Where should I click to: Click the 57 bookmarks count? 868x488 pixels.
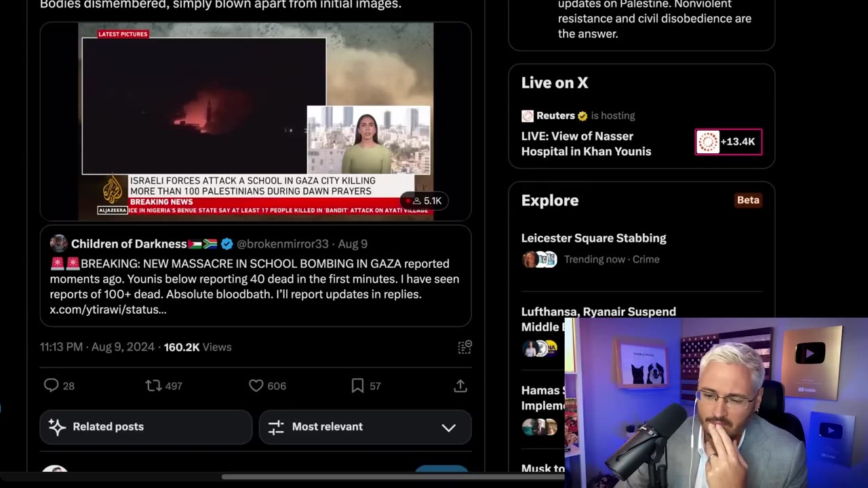[375, 386]
